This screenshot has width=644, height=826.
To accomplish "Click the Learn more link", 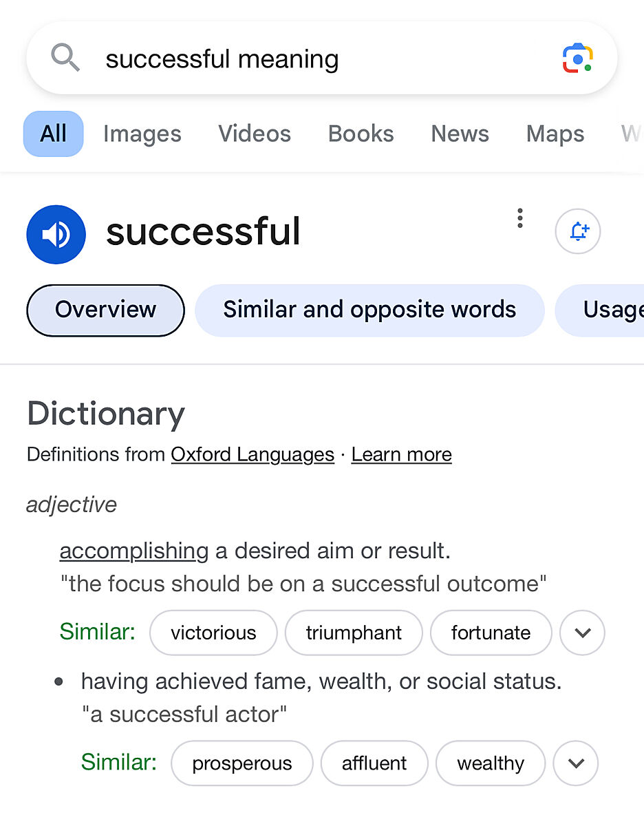I will point(401,454).
